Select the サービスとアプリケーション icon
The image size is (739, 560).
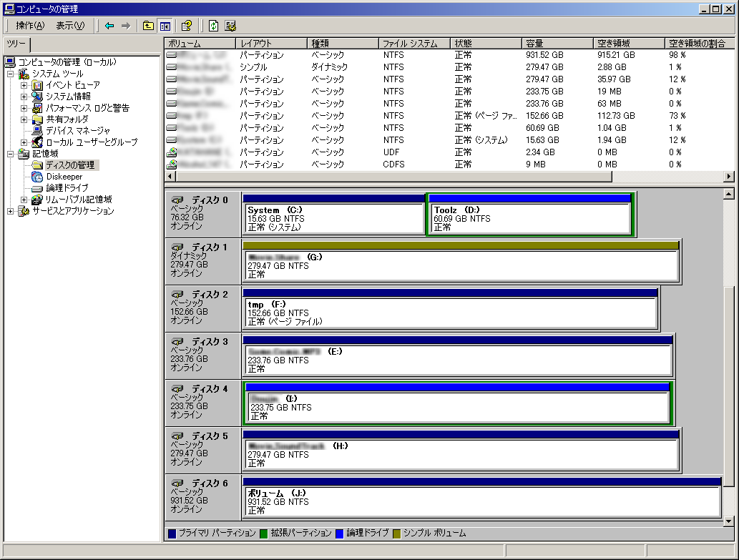point(24,211)
